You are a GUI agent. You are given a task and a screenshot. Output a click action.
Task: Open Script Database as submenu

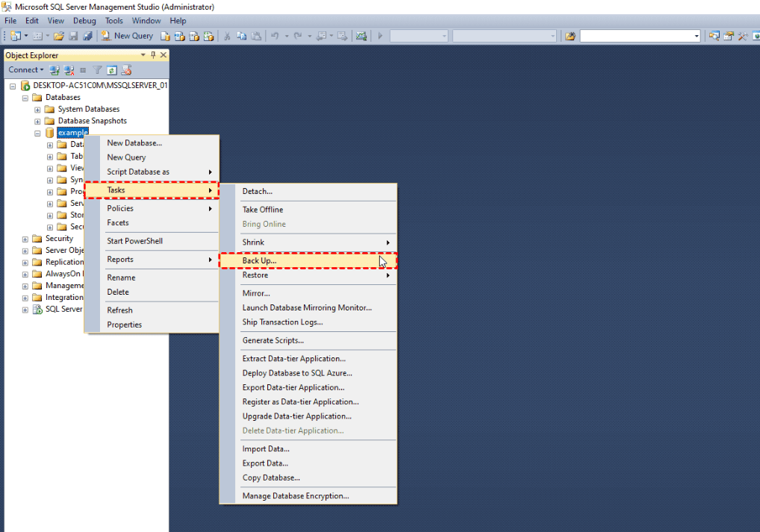click(152, 172)
